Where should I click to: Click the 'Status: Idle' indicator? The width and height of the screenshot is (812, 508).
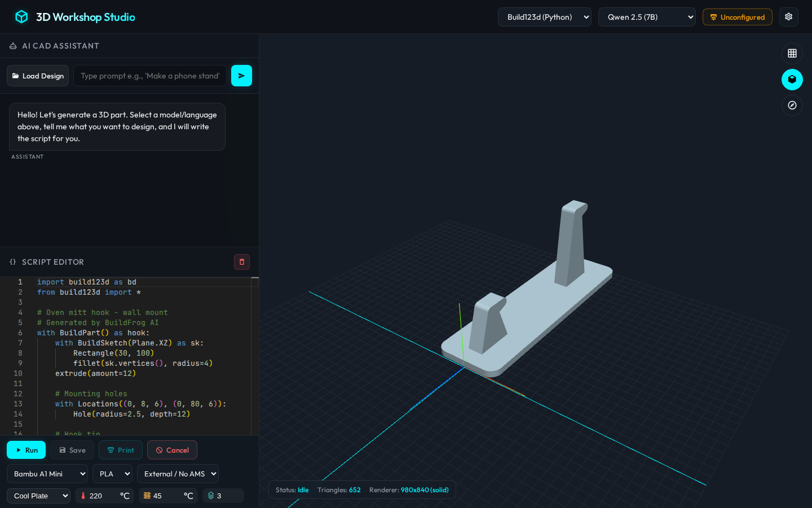tap(292, 490)
